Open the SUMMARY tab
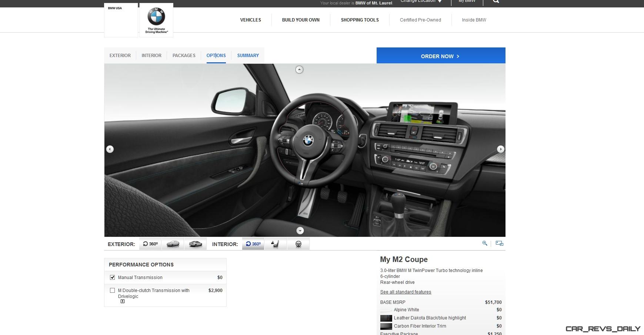The height and width of the screenshot is (335, 644). tap(248, 56)
